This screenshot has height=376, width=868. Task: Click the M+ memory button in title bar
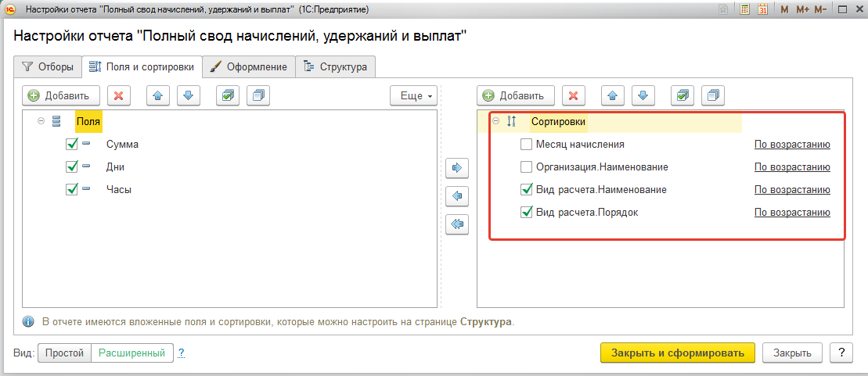pyautogui.click(x=803, y=9)
